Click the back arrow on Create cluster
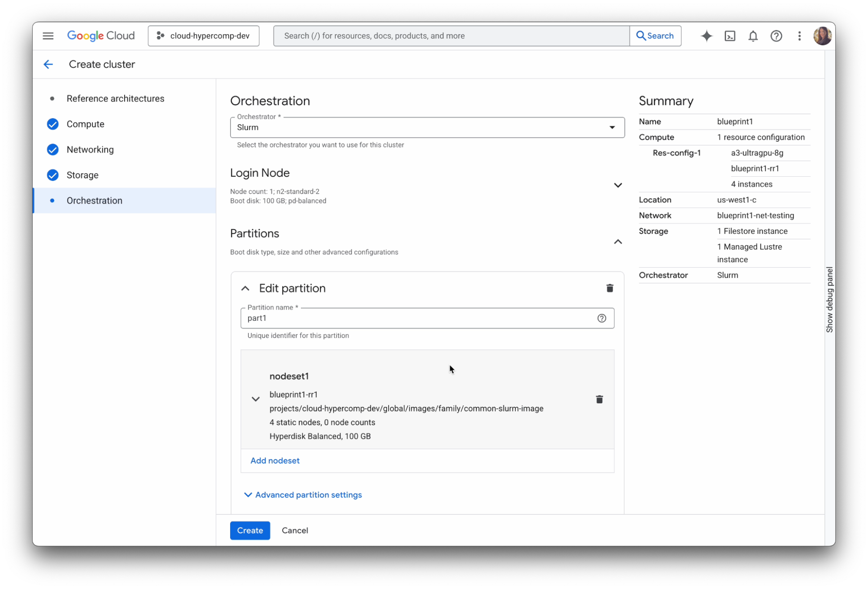The image size is (868, 589). (x=48, y=64)
